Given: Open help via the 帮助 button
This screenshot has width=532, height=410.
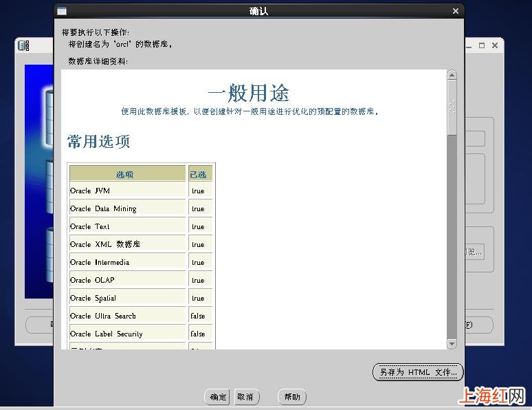Looking at the screenshot, I should (x=292, y=397).
